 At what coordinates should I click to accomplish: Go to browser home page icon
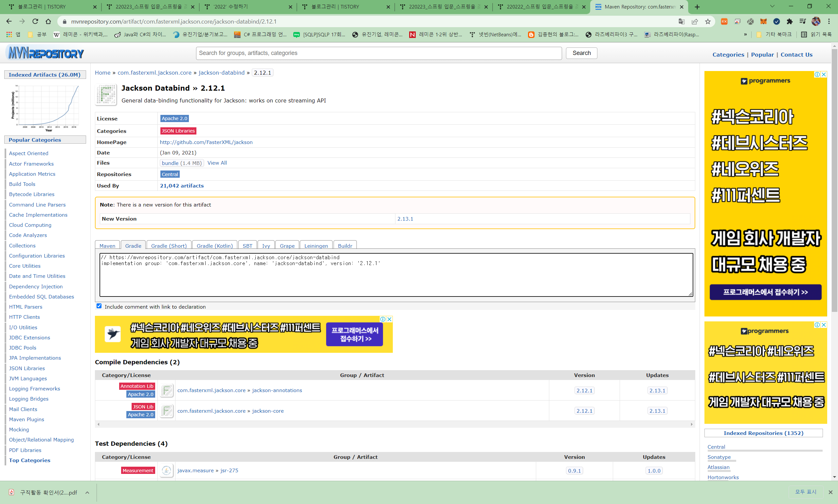48,21
